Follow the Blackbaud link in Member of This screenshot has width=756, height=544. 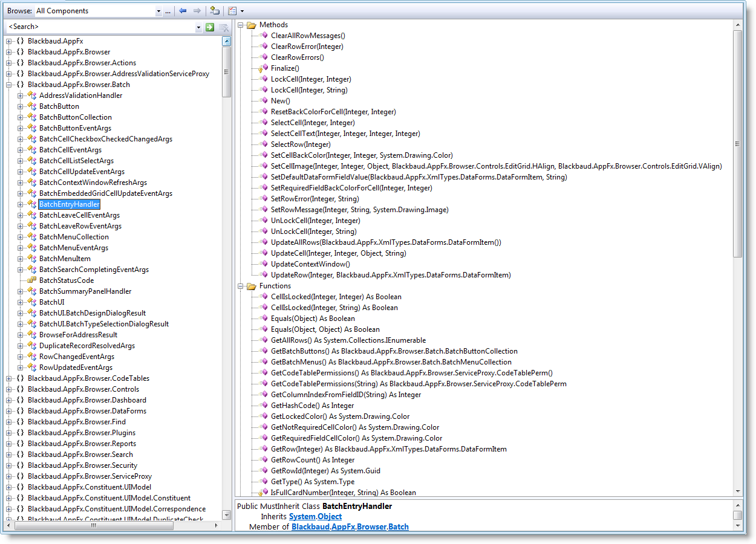(311, 527)
